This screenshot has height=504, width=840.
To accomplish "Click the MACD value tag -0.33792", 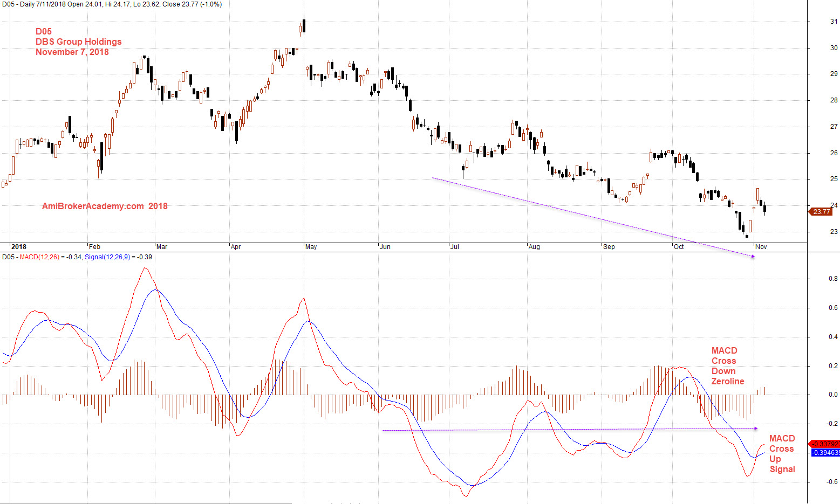I will tap(825, 444).
